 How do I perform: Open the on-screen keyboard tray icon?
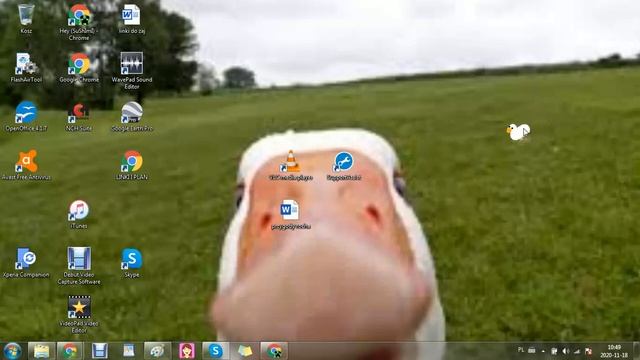pyautogui.click(x=531, y=350)
